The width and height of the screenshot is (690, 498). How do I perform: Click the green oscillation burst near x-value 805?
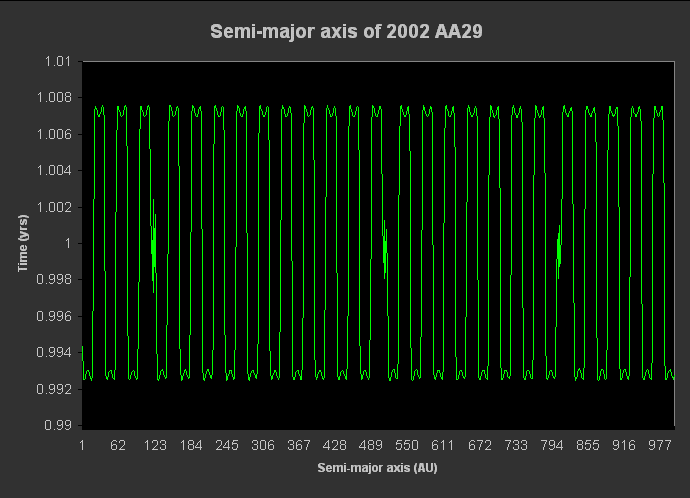pos(559,251)
